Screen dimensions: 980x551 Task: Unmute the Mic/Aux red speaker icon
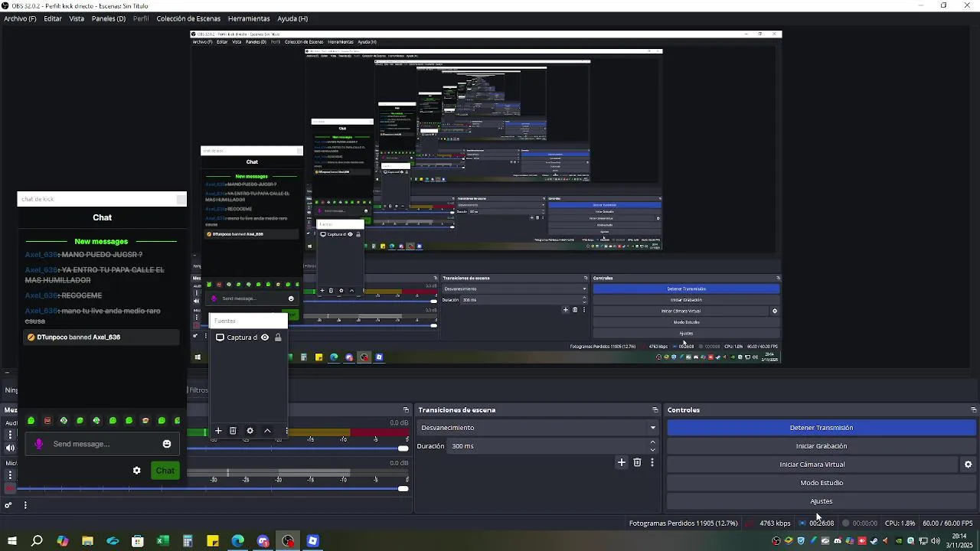pyautogui.click(x=10, y=488)
